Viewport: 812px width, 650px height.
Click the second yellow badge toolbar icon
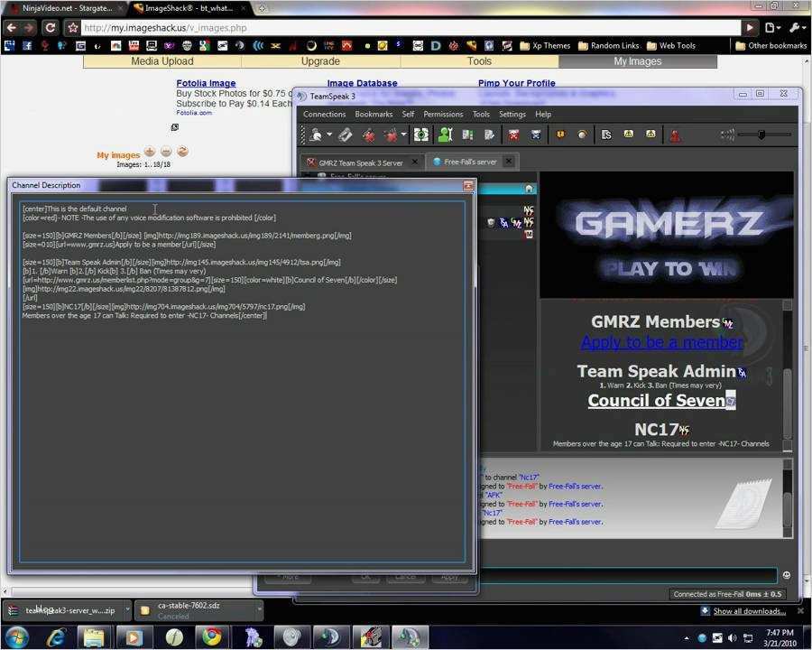[x=651, y=135]
